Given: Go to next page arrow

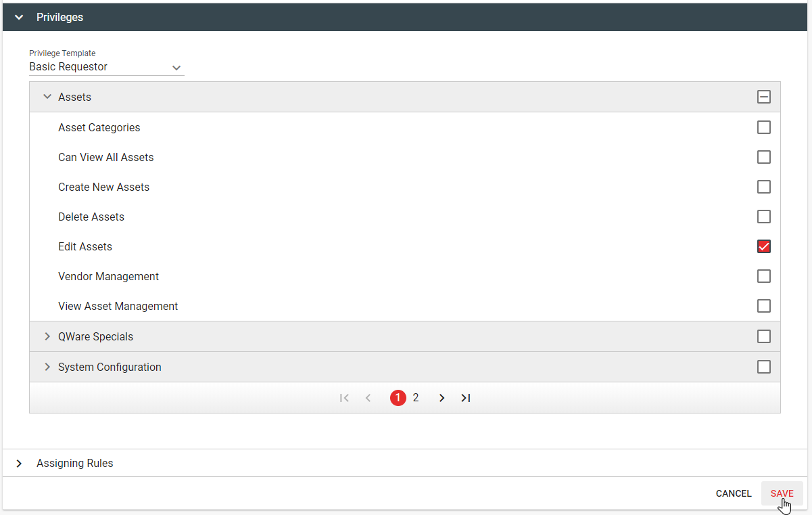Looking at the screenshot, I should pyautogui.click(x=441, y=398).
